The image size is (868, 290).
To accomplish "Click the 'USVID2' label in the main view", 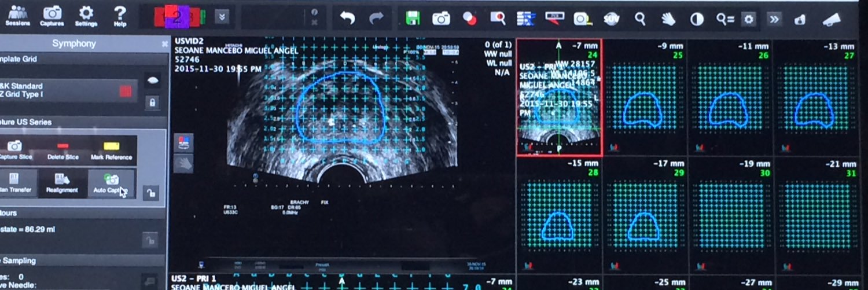I will (x=188, y=42).
